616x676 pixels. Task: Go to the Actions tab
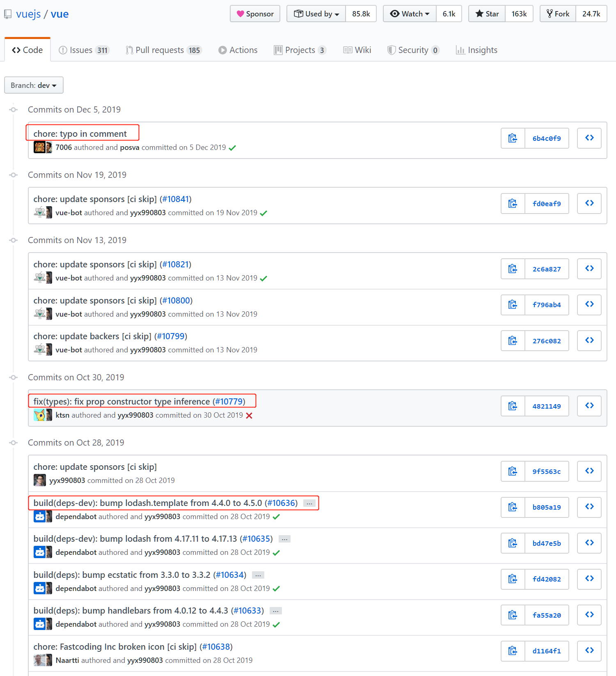pyautogui.click(x=238, y=50)
